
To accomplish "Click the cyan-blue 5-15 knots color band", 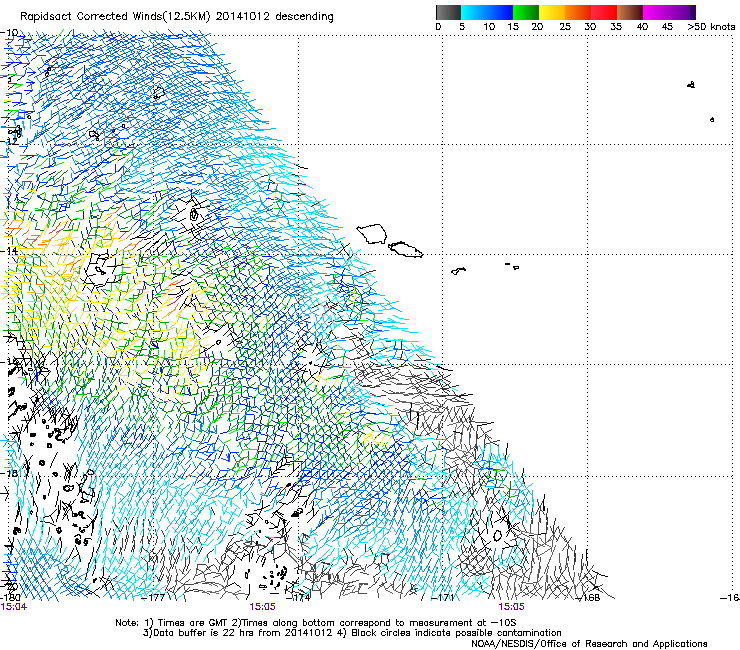I will 487,12.
